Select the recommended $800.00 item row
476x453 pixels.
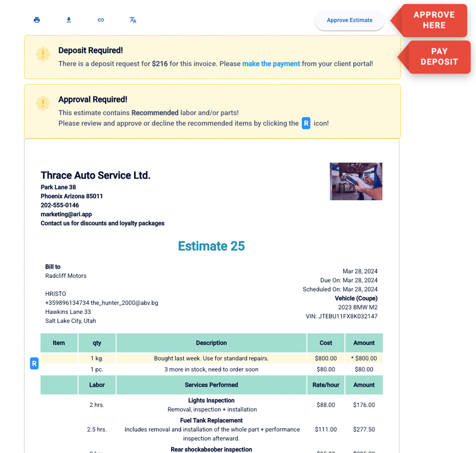click(211, 358)
